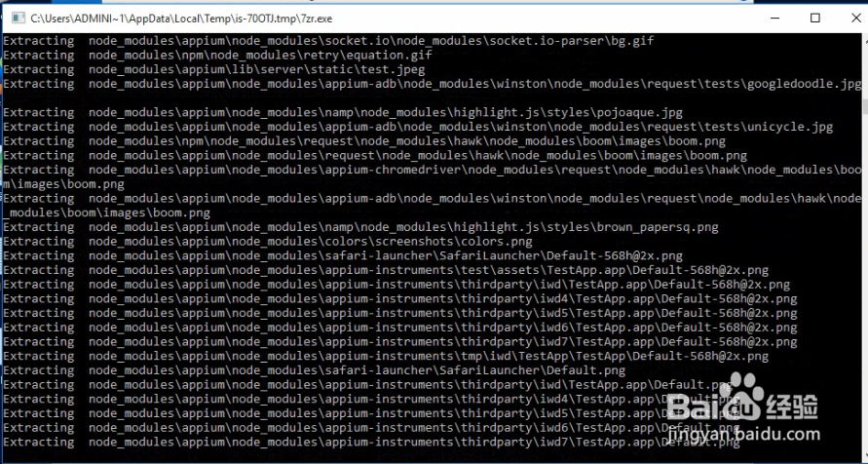Open the console window system menu icon

pyautogui.click(x=19, y=19)
